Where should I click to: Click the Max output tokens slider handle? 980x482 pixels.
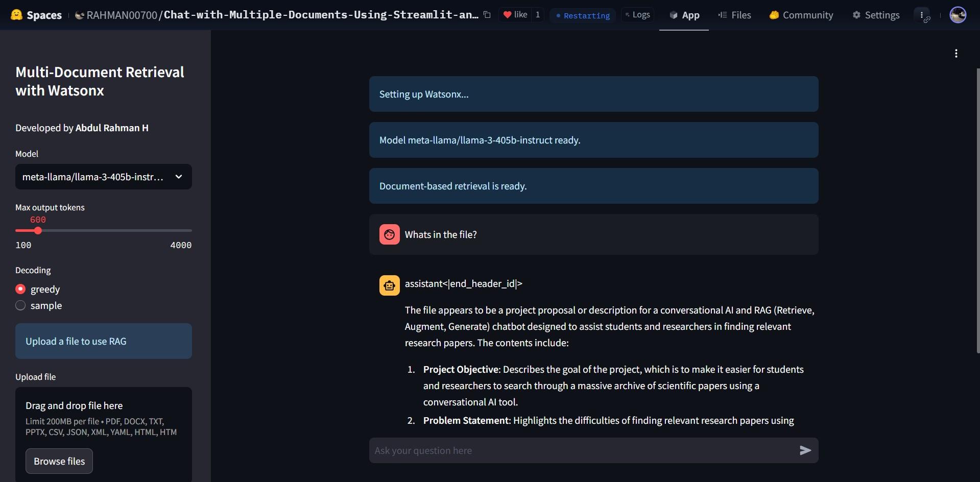(x=38, y=231)
